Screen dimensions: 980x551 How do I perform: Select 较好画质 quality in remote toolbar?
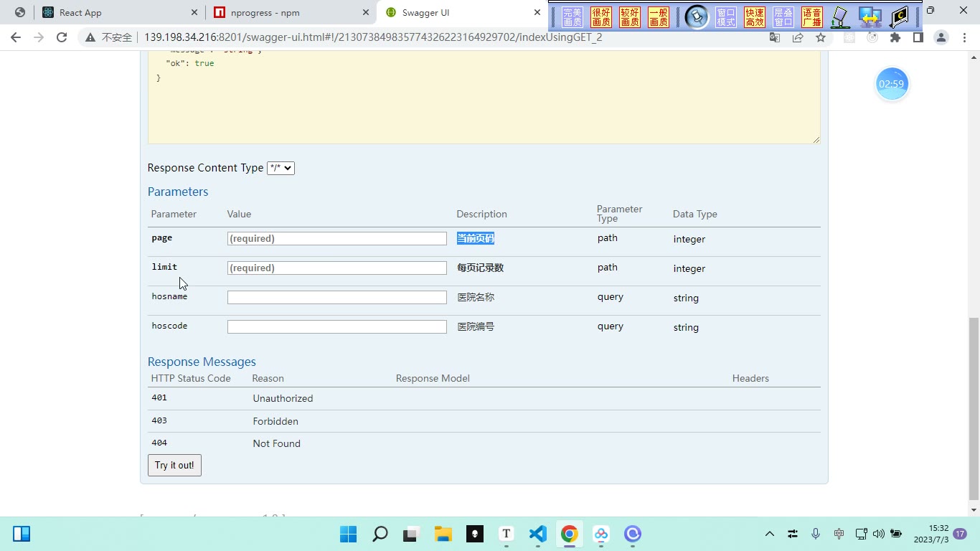[630, 17]
